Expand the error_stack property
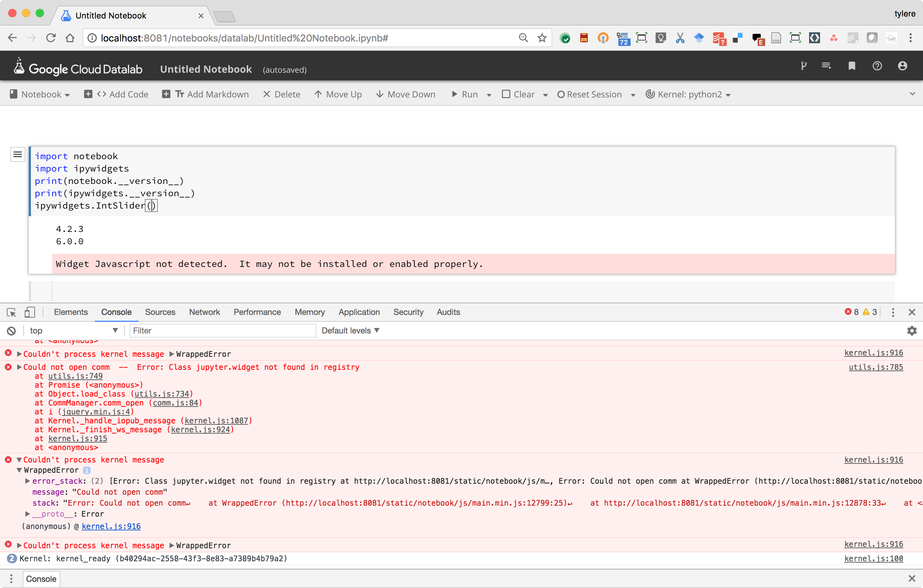923x588 pixels. coord(27,481)
